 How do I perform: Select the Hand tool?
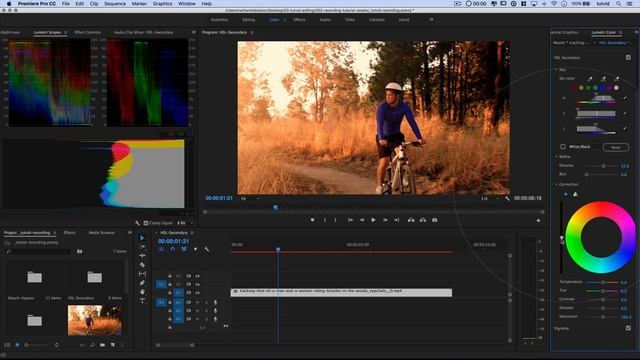142,291
